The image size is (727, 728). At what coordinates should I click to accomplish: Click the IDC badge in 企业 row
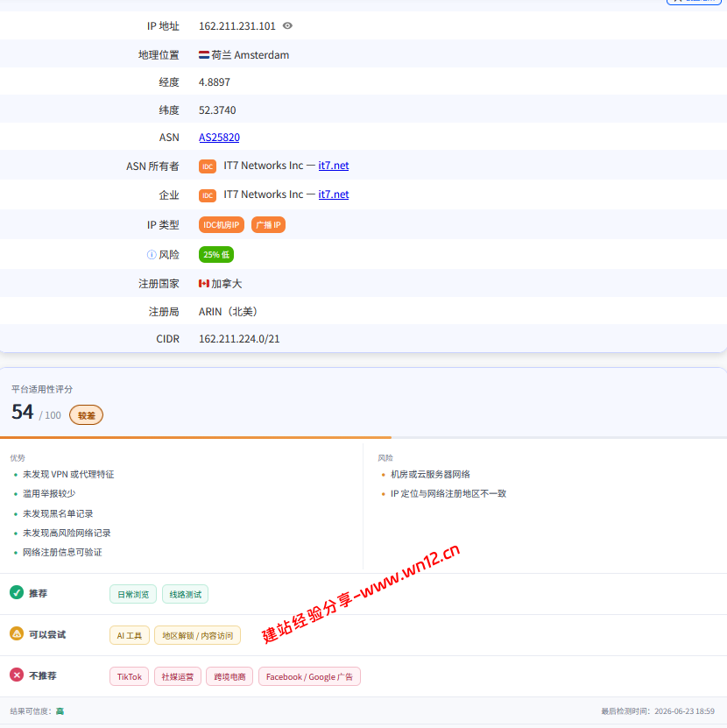pyautogui.click(x=208, y=195)
